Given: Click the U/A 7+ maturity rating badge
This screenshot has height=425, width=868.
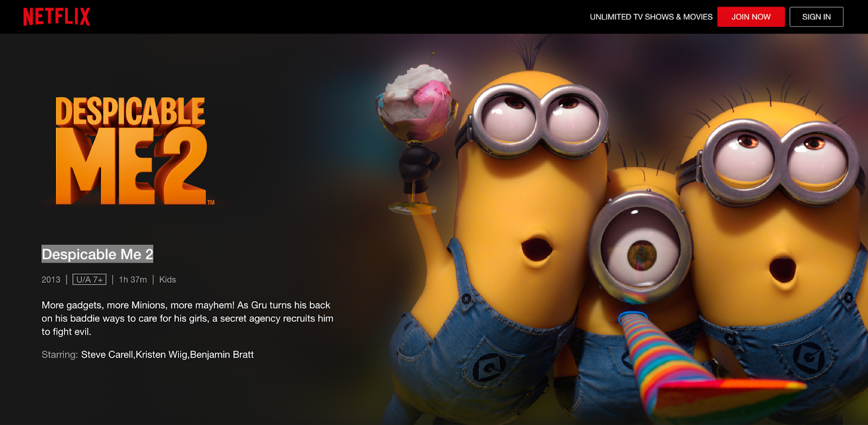Looking at the screenshot, I should [x=90, y=280].
